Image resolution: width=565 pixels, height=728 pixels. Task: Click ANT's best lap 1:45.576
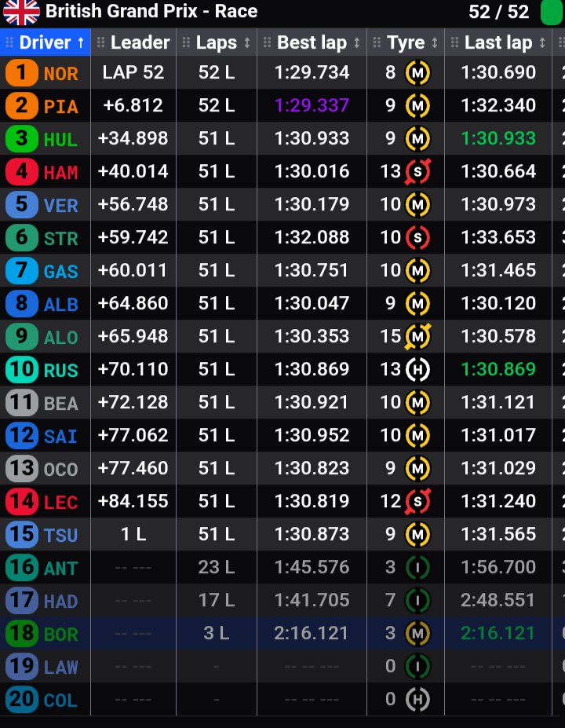coord(312,567)
